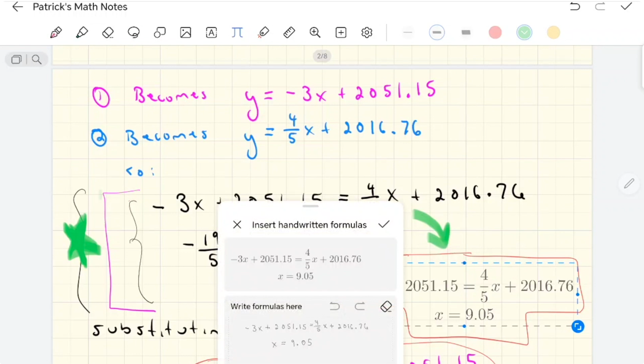Expand the green color options chevron

524,32
